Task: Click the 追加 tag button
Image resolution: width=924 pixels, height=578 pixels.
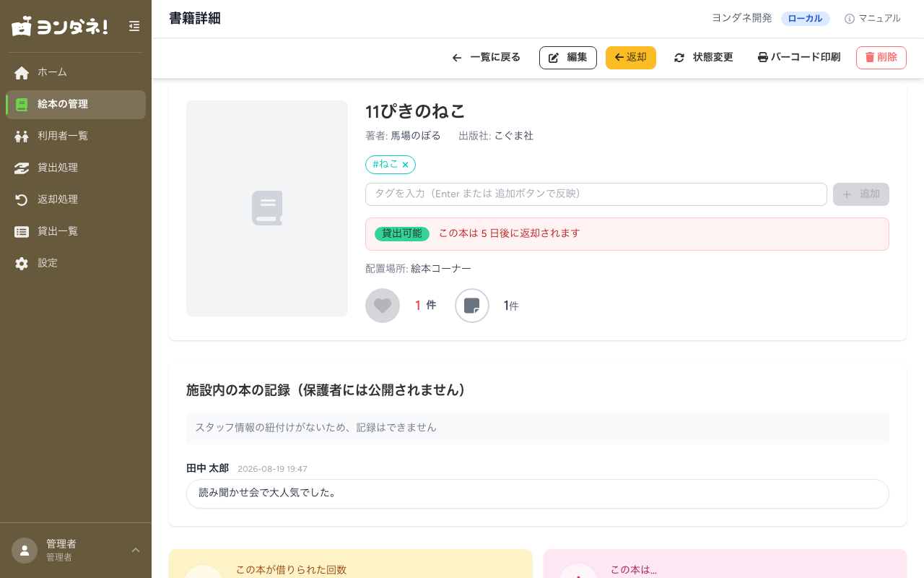Action: click(861, 194)
